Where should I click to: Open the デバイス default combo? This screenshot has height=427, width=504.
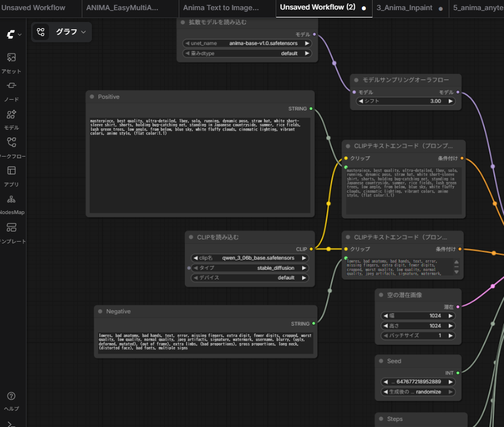(x=250, y=278)
